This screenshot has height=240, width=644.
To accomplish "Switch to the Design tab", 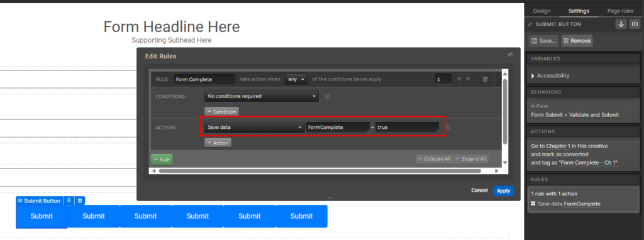I will tap(541, 11).
